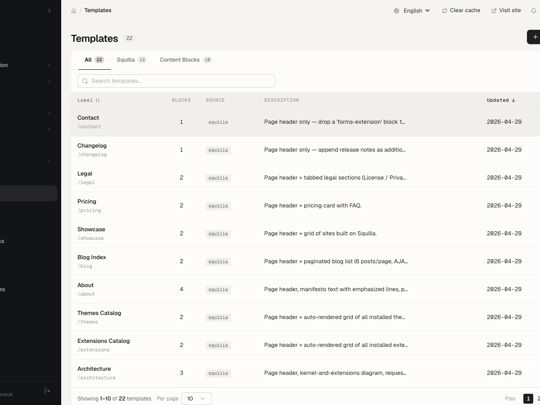Click the plus button to add template

point(534,37)
